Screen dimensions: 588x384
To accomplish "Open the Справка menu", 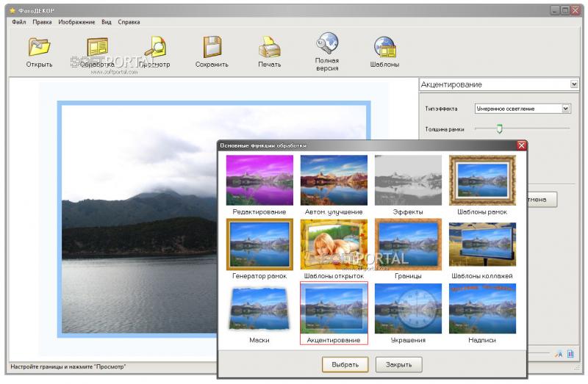I will (129, 22).
